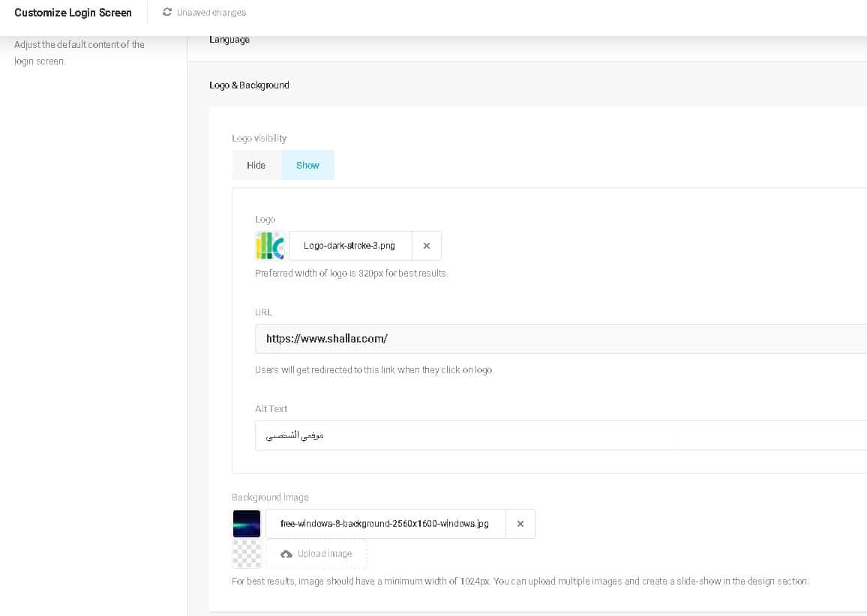Remove the free-windows-8 background image file
The image size is (867, 616).
coord(520,524)
